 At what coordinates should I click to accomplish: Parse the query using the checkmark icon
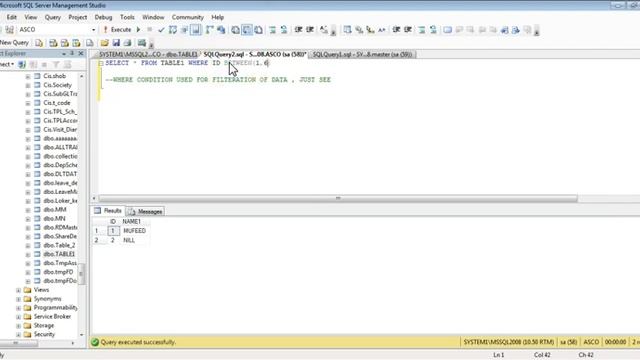[161, 29]
